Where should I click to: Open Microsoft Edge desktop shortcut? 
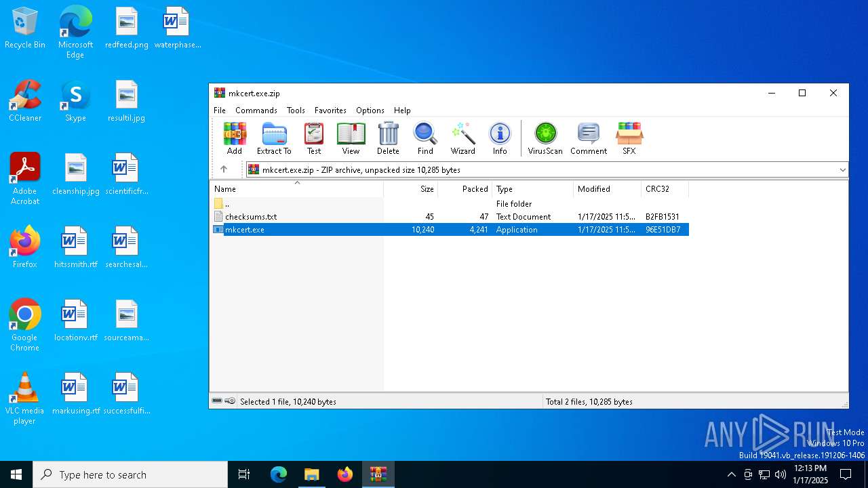(75, 32)
